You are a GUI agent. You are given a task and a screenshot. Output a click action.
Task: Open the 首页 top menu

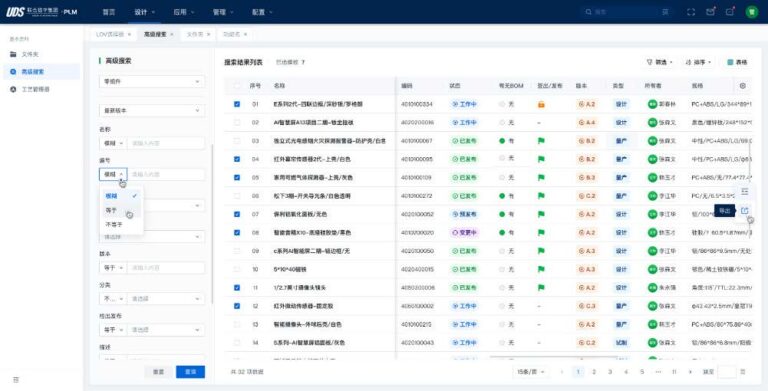click(109, 12)
